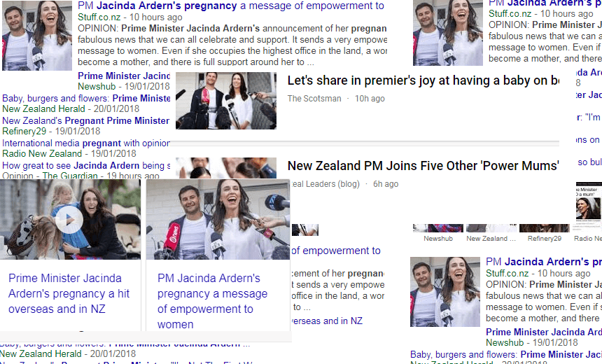
Task: Open top-left "PM Jacinda Ardern's pregnancy" headline
Action: [x=231, y=6]
